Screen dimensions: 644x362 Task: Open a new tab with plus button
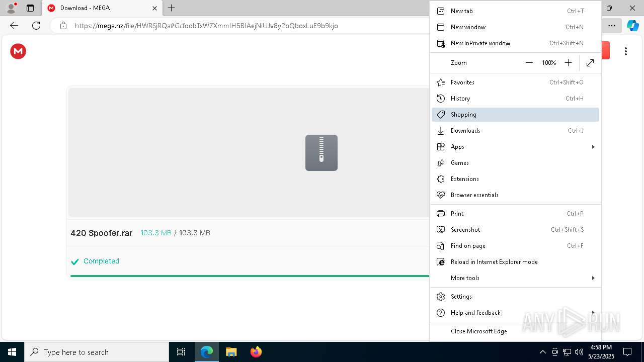click(x=172, y=8)
